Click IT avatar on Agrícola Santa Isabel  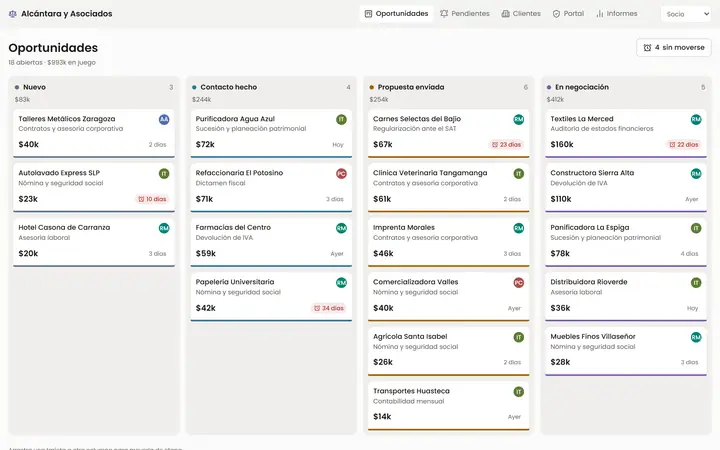pyautogui.click(x=518, y=337)
